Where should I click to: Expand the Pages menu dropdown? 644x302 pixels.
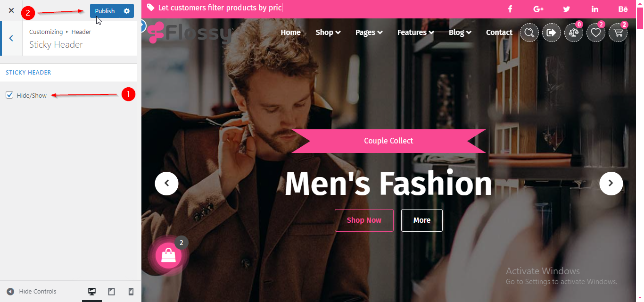[x=369, y=33]
